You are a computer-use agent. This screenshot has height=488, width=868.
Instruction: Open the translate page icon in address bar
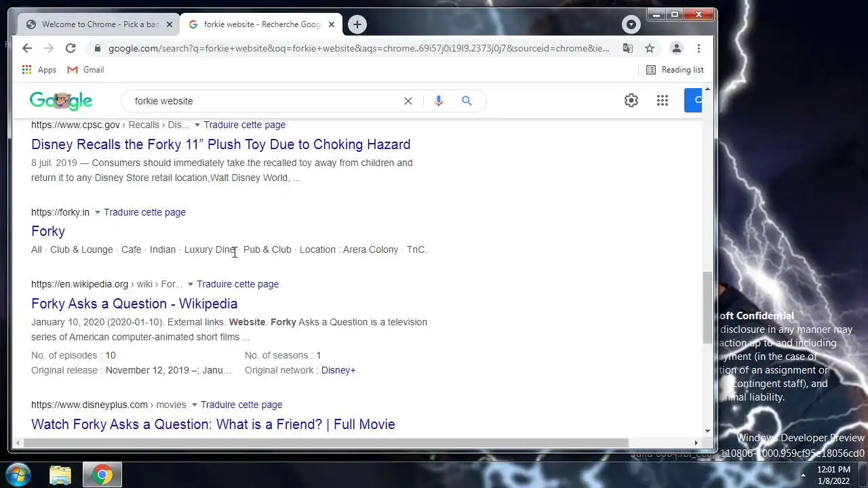point(628,48)
